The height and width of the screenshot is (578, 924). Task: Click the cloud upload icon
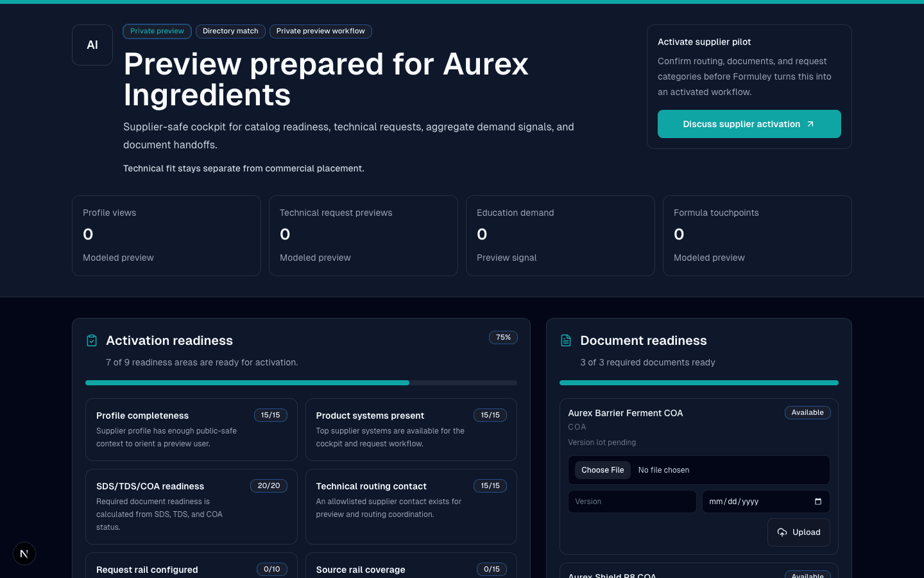coord(782,532)
